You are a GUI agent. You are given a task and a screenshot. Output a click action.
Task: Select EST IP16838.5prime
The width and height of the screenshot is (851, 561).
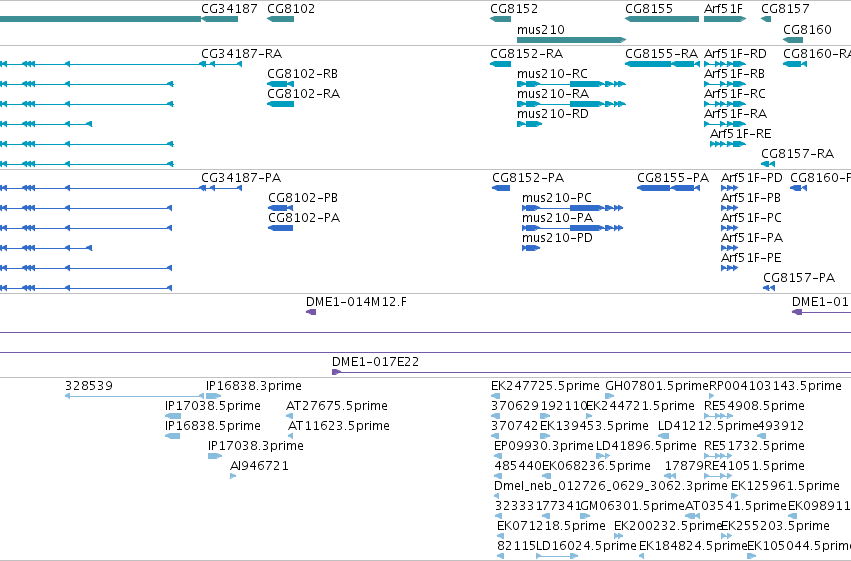(x=213, y=426)
